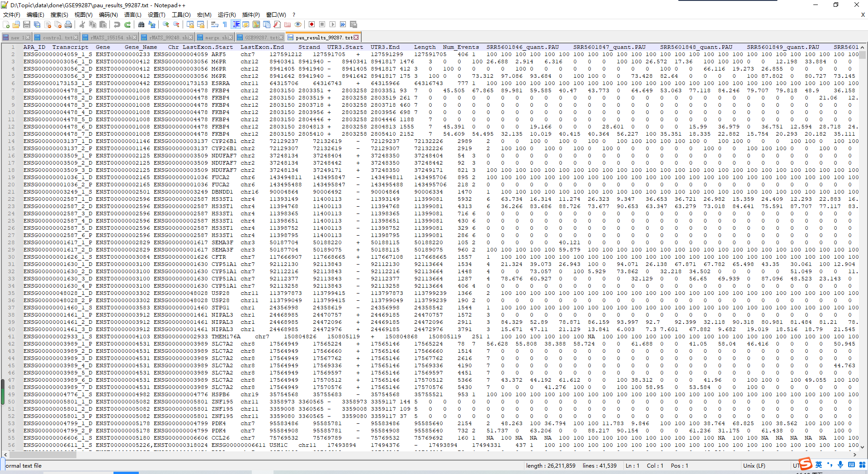The width and height of the screenshot is (868, 474).
Task: Click the Close All documents toolbar icon
Action: tap(58, 24)
